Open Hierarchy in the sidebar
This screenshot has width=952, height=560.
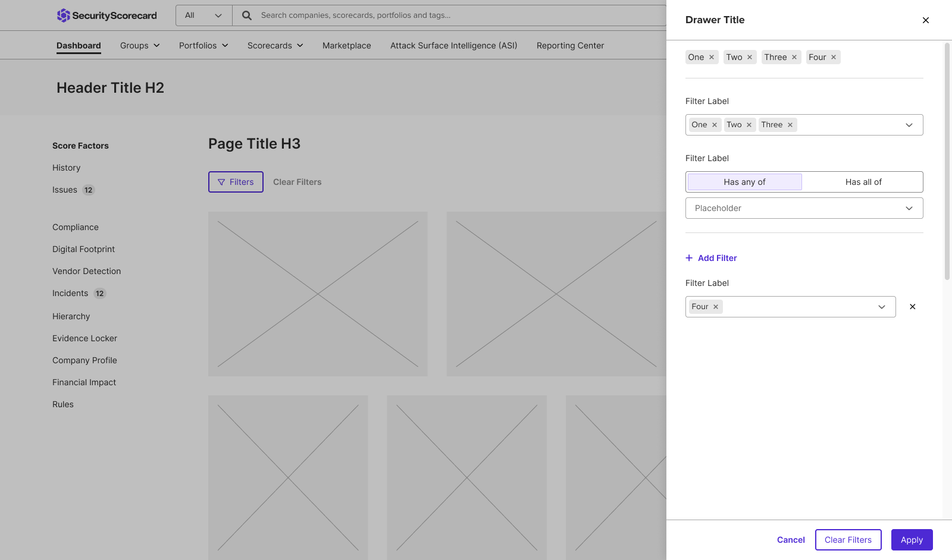pos(71,316)
